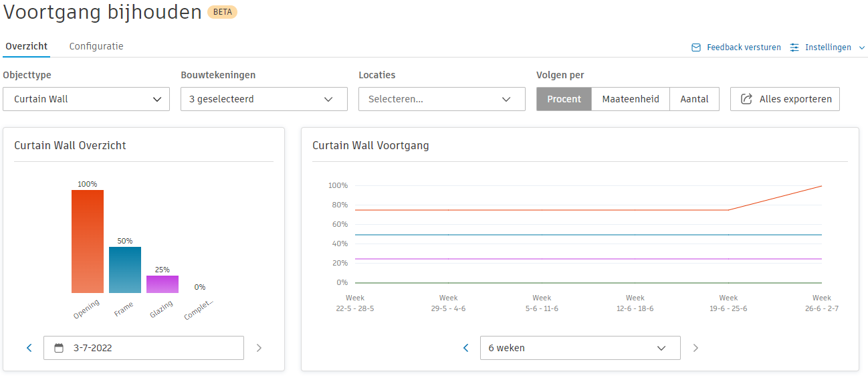Click the Instellingen sliders icon

pos(794,47)
